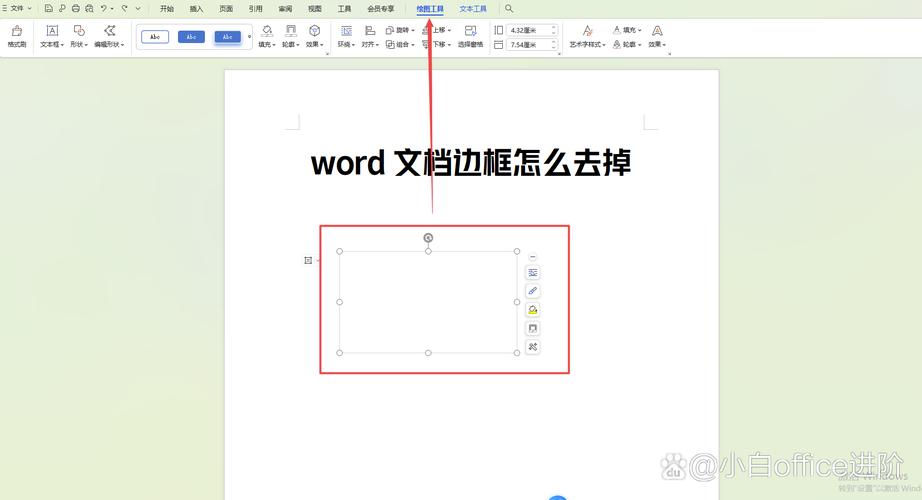The height and width of the screenshot is (500, 922).
Task: Open the text 轮廓 outline dropdown
Action: [627, 44]
